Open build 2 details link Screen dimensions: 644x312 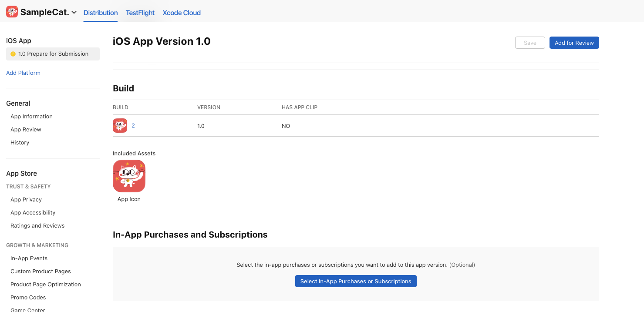(x=133, y=125)
